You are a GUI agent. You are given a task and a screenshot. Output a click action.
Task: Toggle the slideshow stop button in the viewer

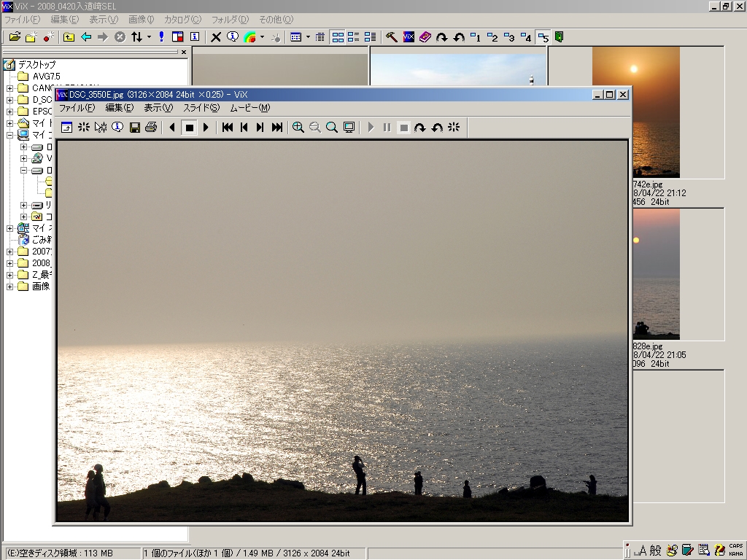click(189, 128)
